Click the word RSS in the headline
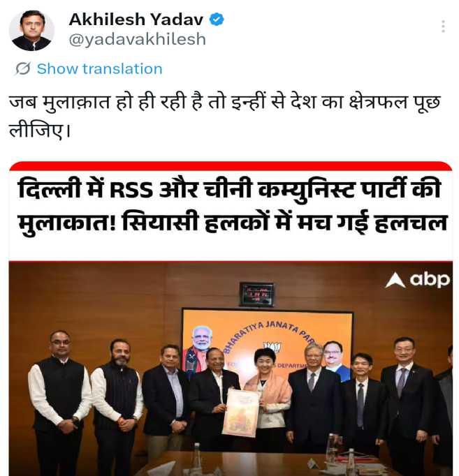This screenshot has width=459, height=476. click(131, 191)
